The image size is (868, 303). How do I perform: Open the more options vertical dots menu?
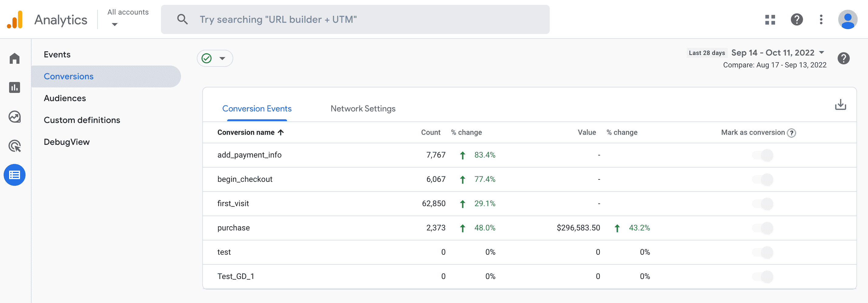pyautogui.click(x=821, y=19)
